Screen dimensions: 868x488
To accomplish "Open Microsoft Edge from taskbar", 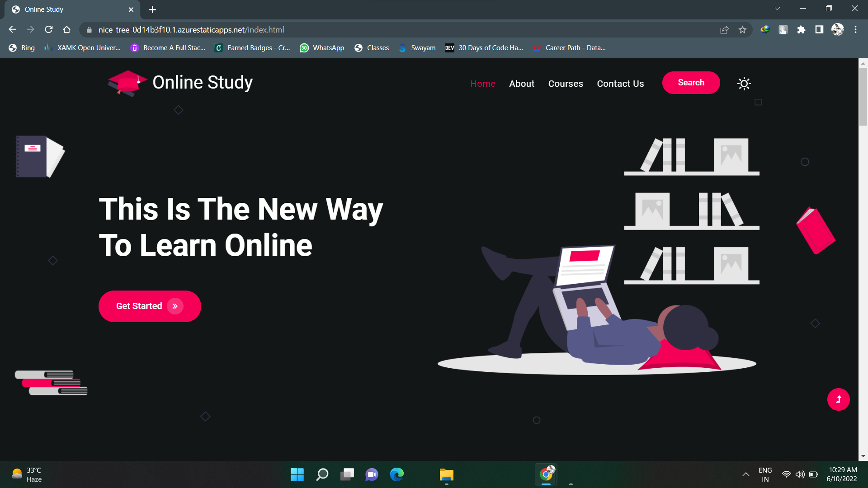I will pyautogui.click(x=396, y=474).
